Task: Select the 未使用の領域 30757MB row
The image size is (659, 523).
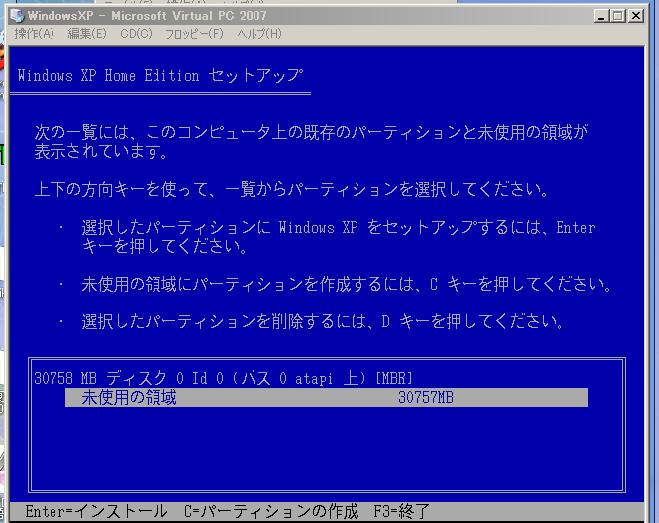Action: (x=326, y=397)
